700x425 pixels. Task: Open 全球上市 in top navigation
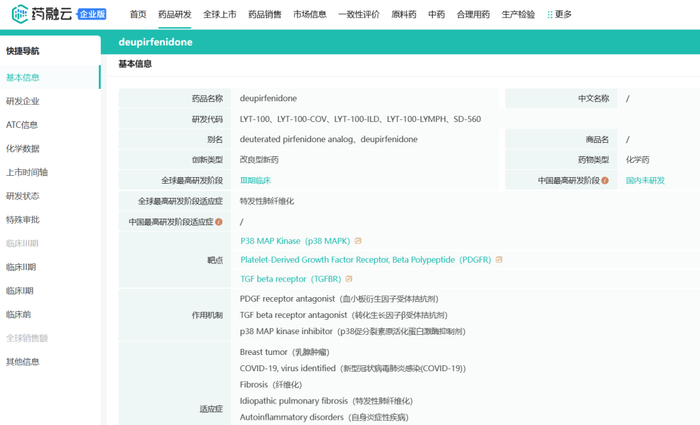tap(220, 15)
